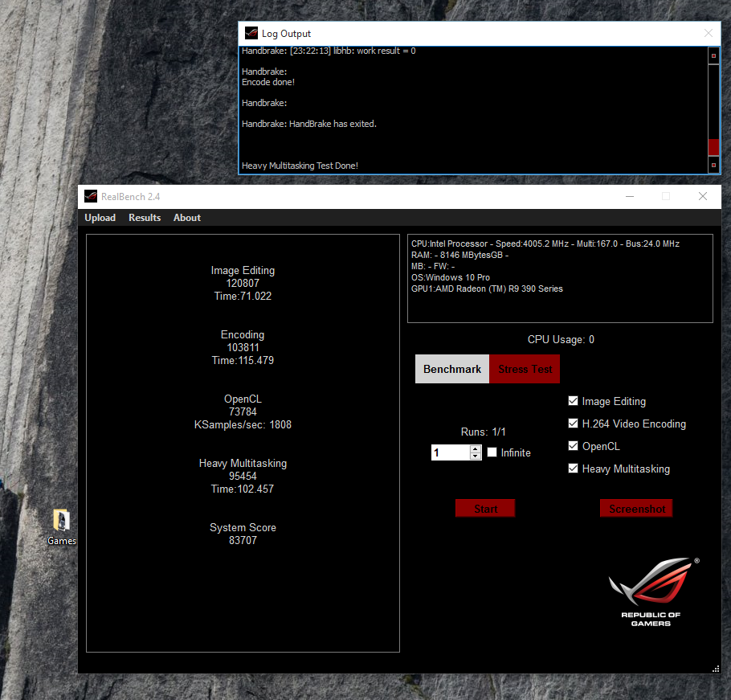Uncheck the Image Editing checkbox

(x=573, y=400)
